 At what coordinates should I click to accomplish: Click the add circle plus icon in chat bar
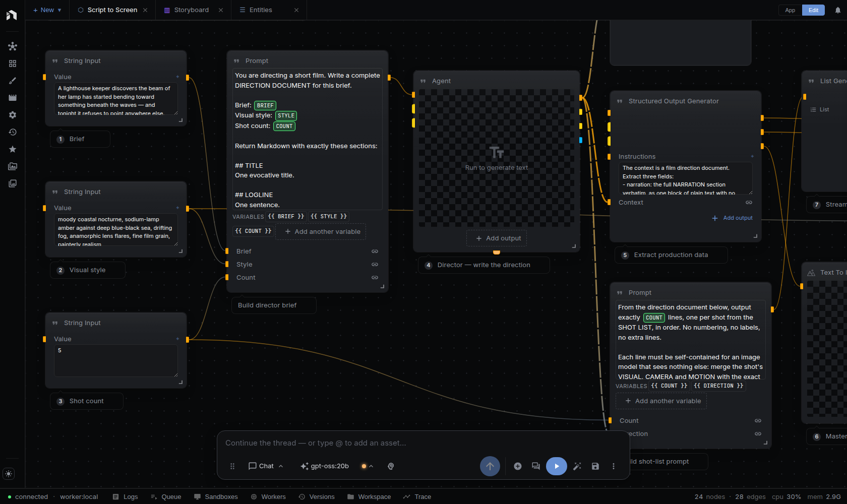coord(518,466)
